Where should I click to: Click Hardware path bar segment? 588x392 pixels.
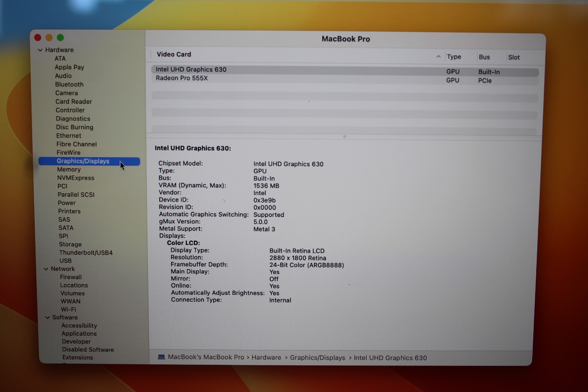coord(266,357)
